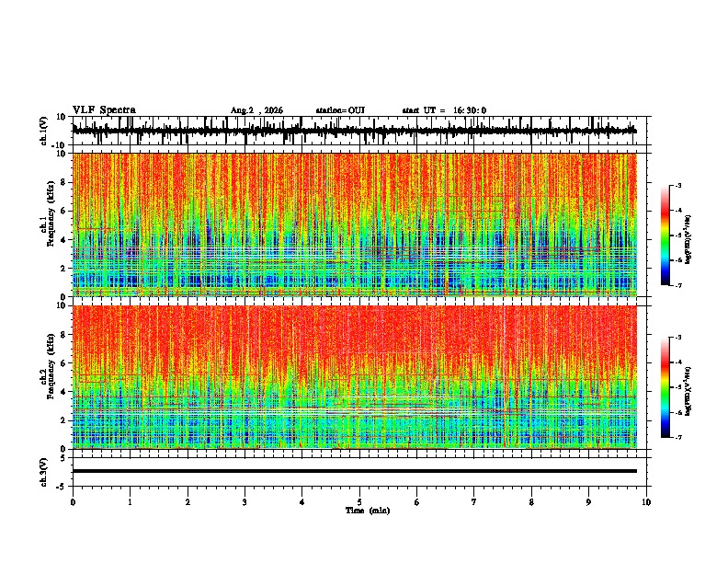Click time axis tick label "3"
Screen dimensions: 728x563
coord(245,502)
